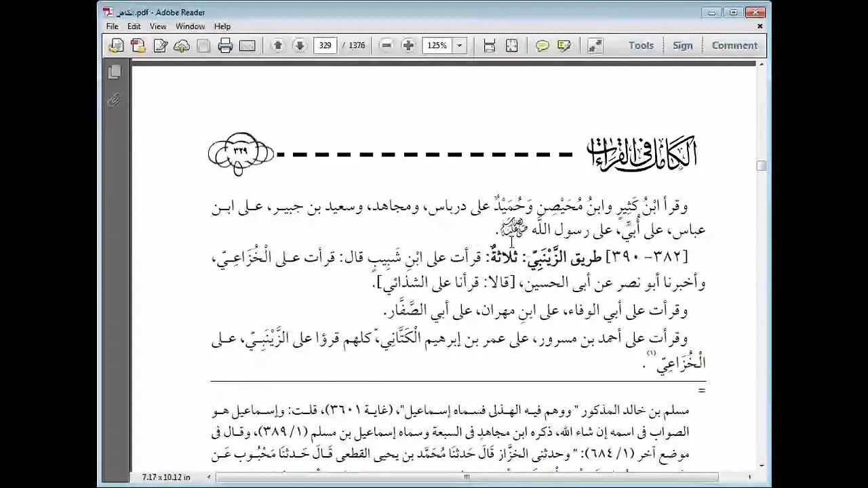Click the fit width scrolling mode icon

[x=490, y=45]
